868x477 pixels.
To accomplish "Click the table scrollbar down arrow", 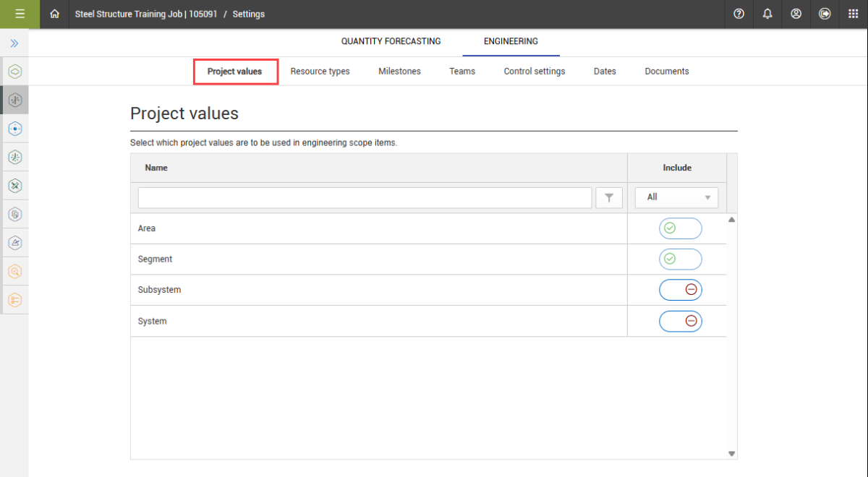I will 731,453.
